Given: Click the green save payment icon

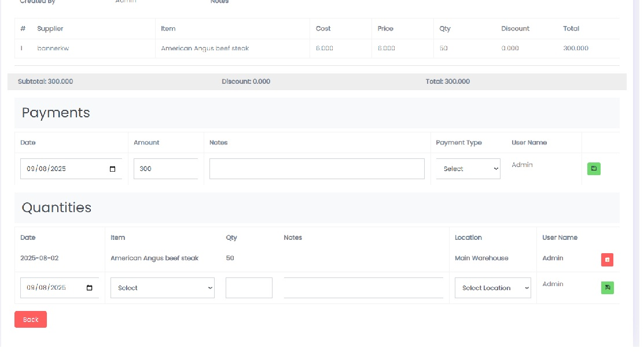Looking at the screenshot, I should tap(594, 169).
